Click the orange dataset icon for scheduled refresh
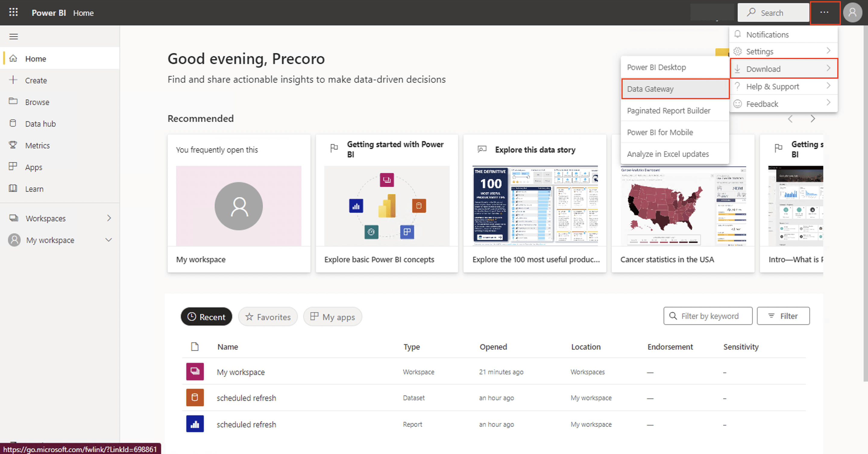 coord(195,398)
